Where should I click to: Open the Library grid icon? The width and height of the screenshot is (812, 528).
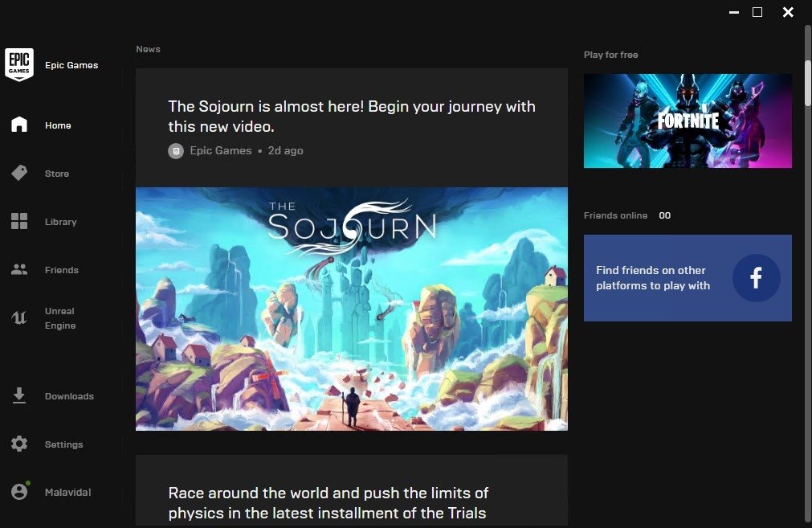19,221
